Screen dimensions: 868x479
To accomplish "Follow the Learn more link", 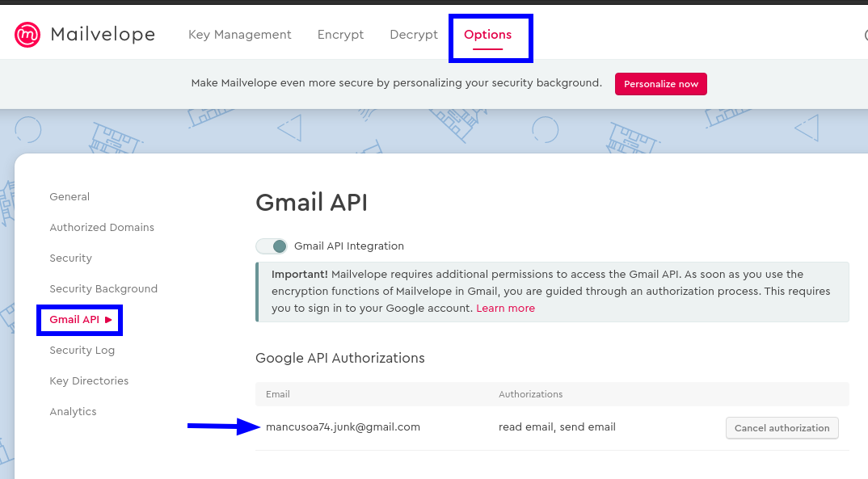I will pos(505,308).
